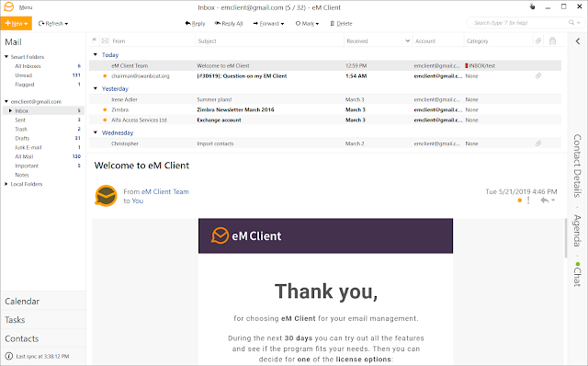Toggle unread dot on Alfa Access Services message
Screen dimensions: 588x366
[105, 120]
